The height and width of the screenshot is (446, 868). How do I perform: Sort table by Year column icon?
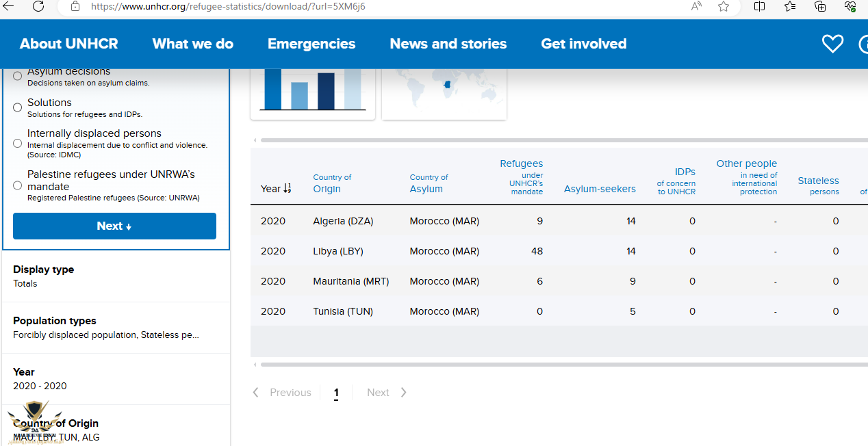click(288, 188)
